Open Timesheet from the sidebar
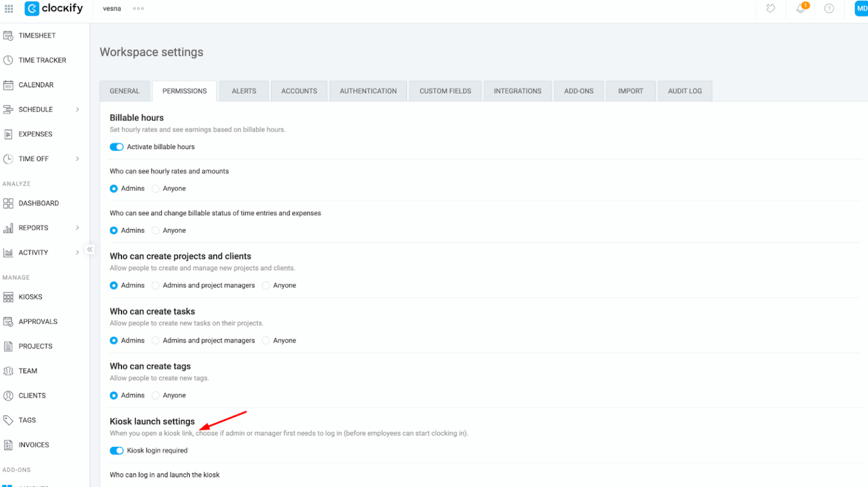 point(37,36)
